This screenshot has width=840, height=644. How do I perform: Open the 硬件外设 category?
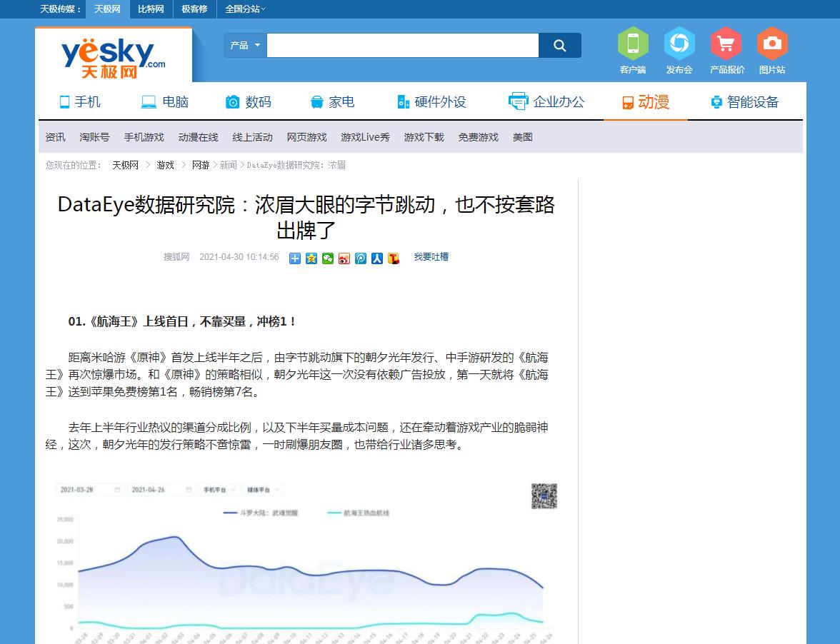point(431,101)
